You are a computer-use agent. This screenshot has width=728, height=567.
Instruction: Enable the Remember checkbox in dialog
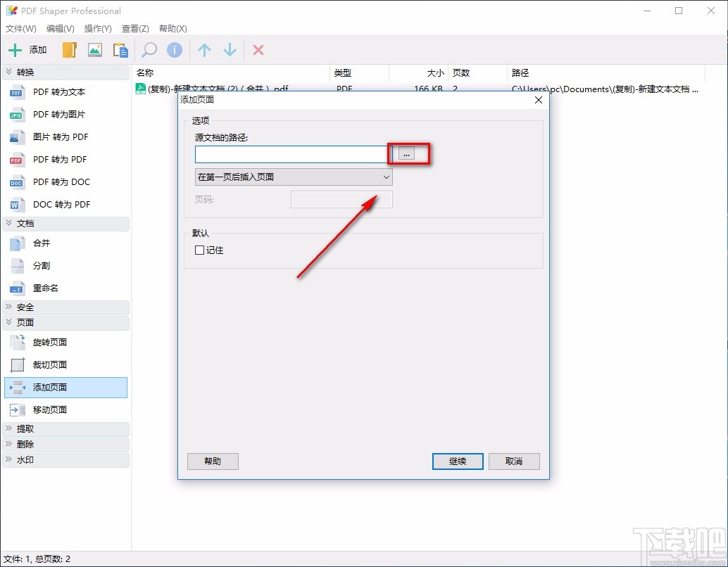pyautogui.click(x=199, y=250)
